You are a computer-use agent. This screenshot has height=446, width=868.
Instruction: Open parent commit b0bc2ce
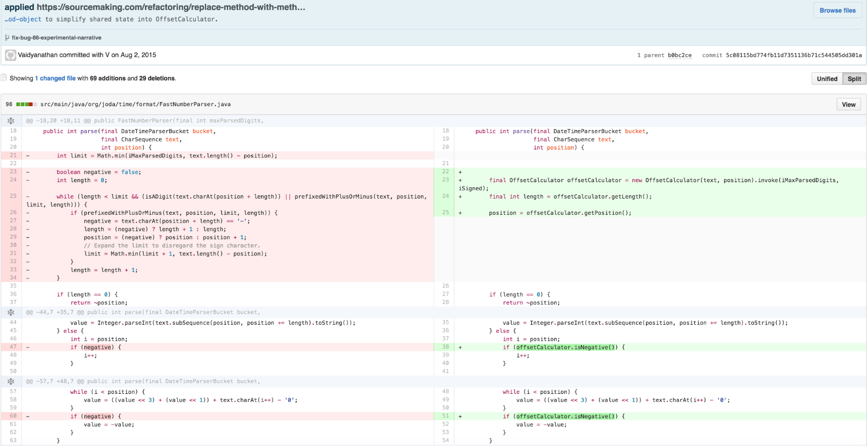click(680, 55)
